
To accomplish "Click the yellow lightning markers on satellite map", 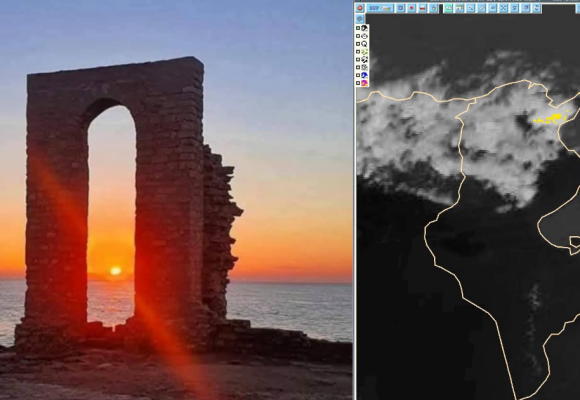I will [x=551, y=118].
